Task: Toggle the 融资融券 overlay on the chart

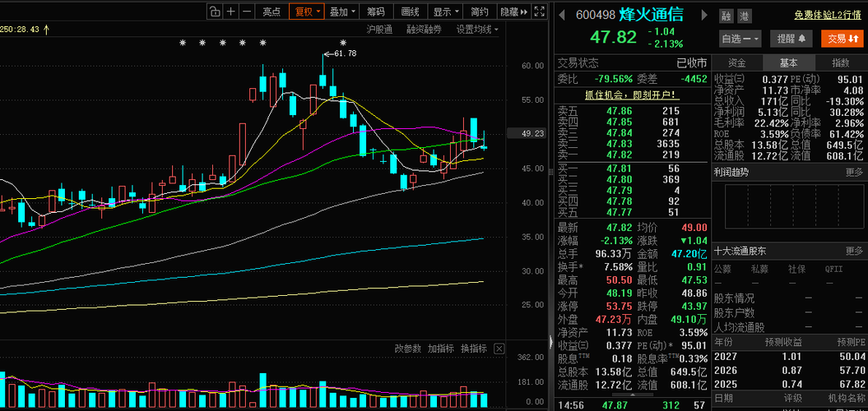Action: (x=424, y=30)
